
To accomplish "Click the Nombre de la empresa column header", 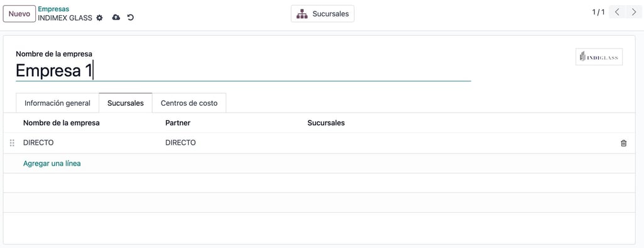I will [x=61, y=123].
